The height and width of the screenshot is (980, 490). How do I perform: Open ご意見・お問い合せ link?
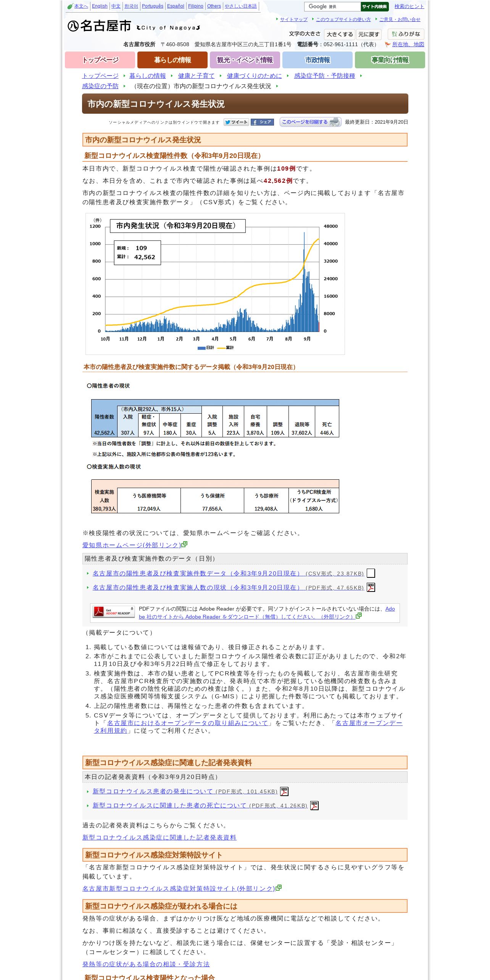400,19
